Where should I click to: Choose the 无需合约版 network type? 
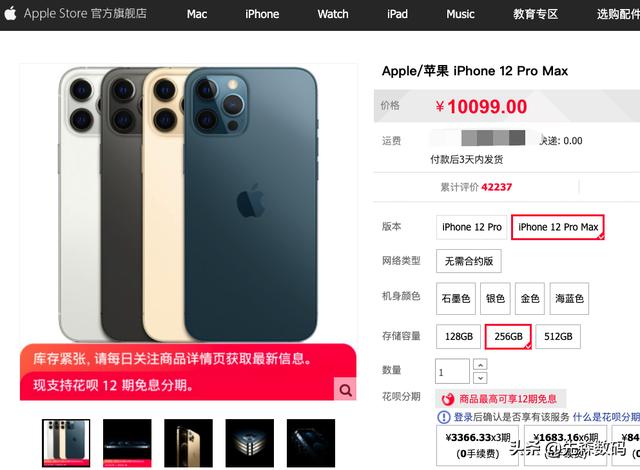(469, 261)
